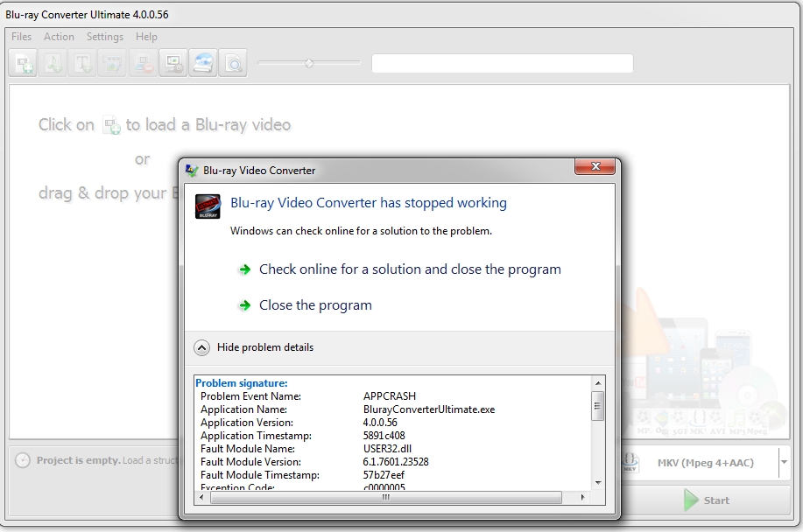Click the details horizontal scrollbar right arrow
803x532 pixels.
pos(582,497)
